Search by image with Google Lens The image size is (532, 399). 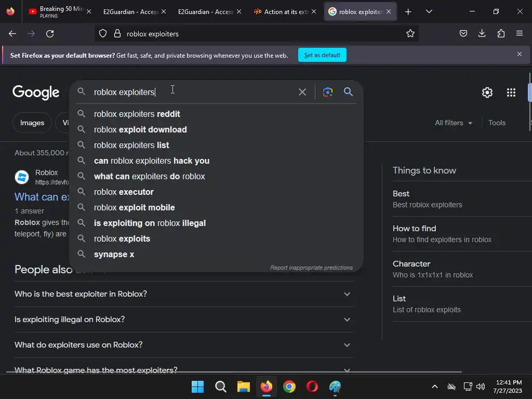(328, 92)
